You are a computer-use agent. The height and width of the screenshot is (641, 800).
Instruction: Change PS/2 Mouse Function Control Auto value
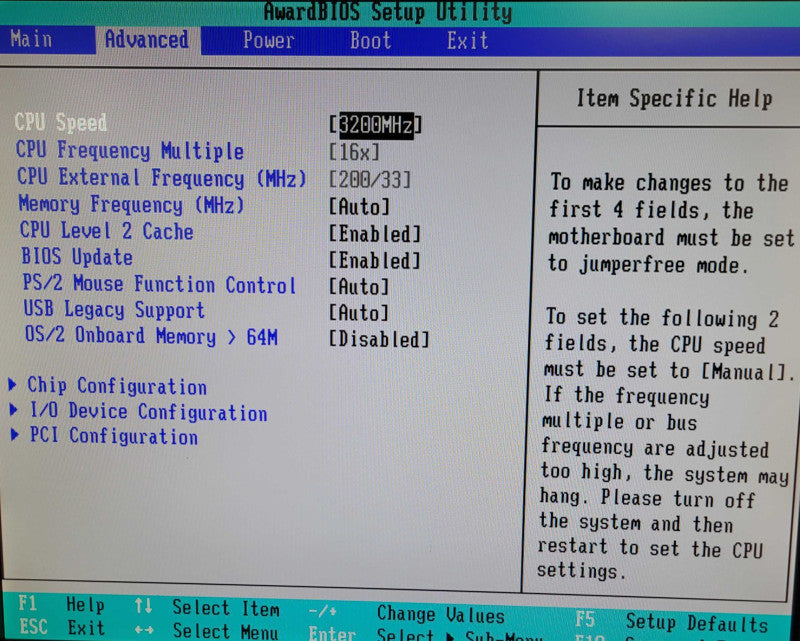coord(359,287)
